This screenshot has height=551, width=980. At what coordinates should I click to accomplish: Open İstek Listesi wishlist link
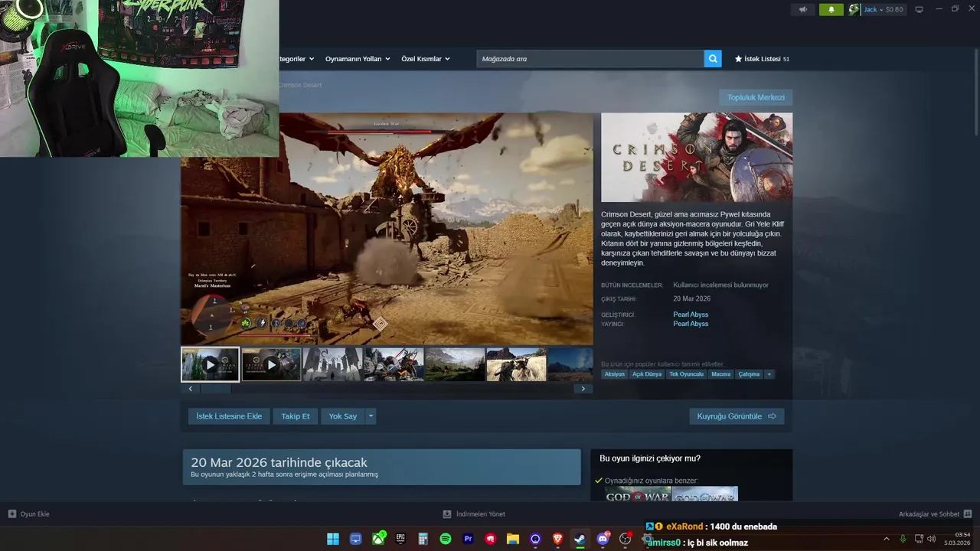(x=762, y=59)
